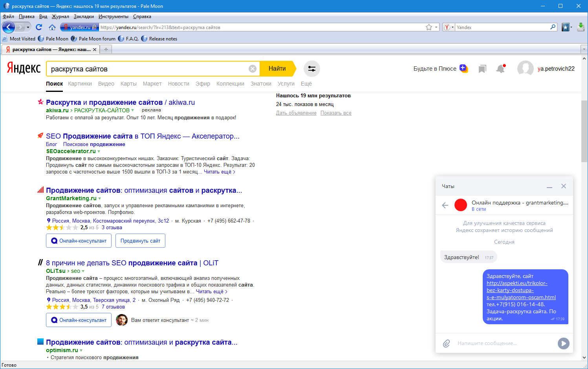Clear the search query with the X icon
The image size is (588, 369).
tap(253, 69)
